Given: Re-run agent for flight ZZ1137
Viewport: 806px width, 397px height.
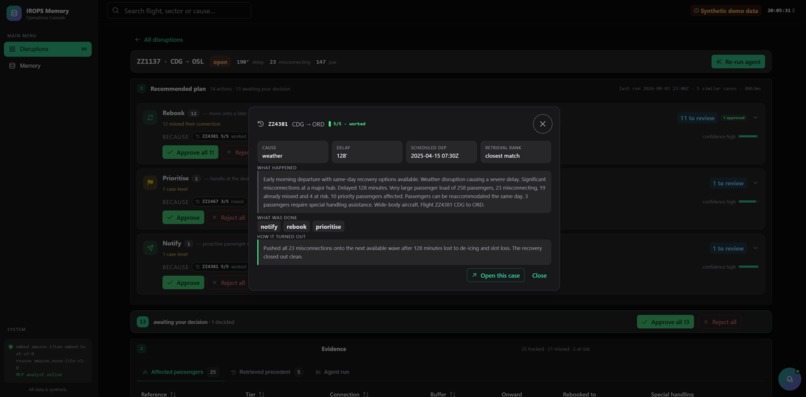Looking at the screenshot, I should click(738, 62).
